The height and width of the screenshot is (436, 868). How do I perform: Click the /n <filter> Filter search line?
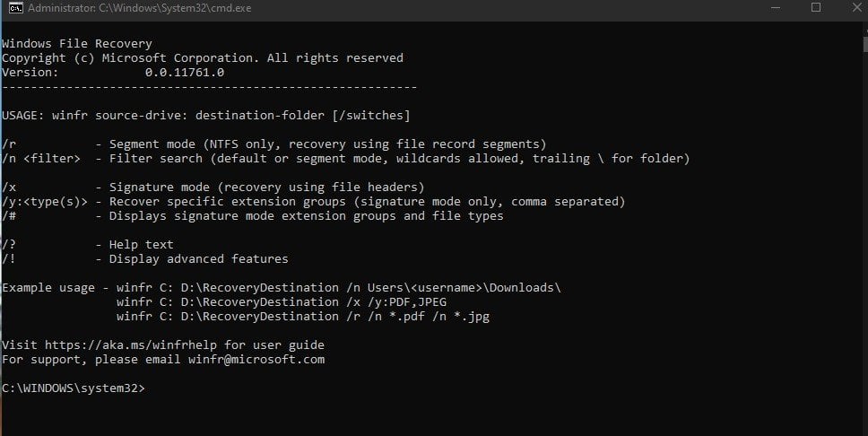click(345, 159)
